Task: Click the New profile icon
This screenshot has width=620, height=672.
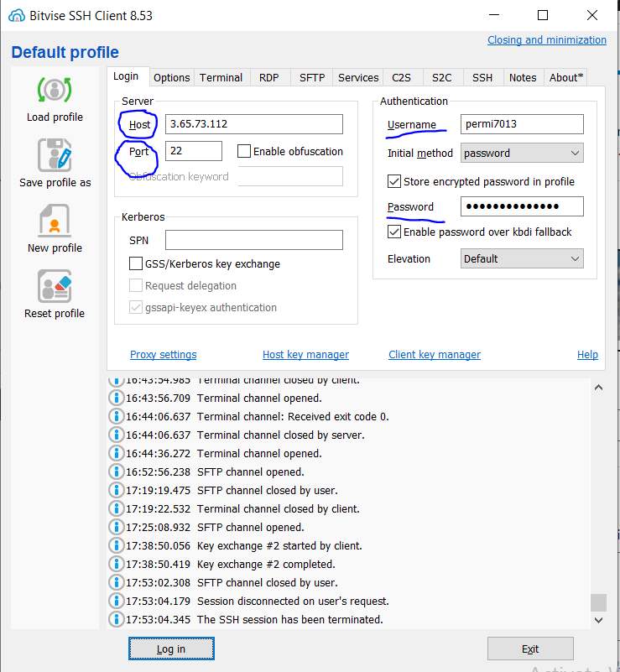Action: pos(55,221)
